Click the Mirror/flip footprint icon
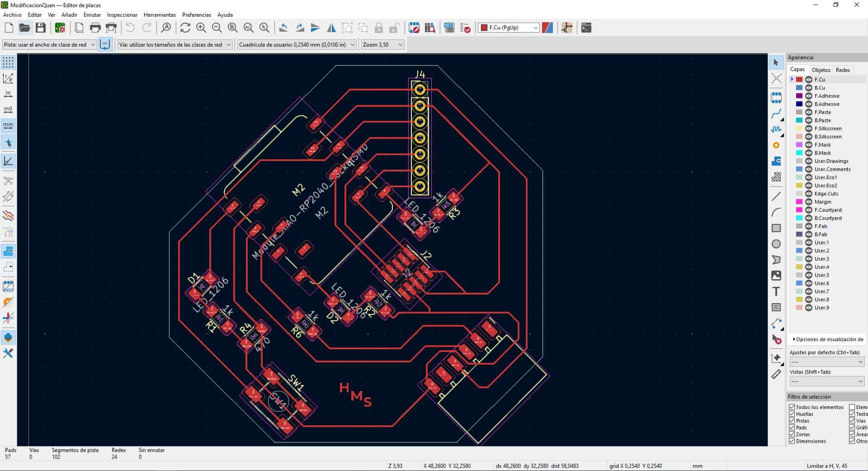Viewport: 868px width, 471px height. (331, 28)
